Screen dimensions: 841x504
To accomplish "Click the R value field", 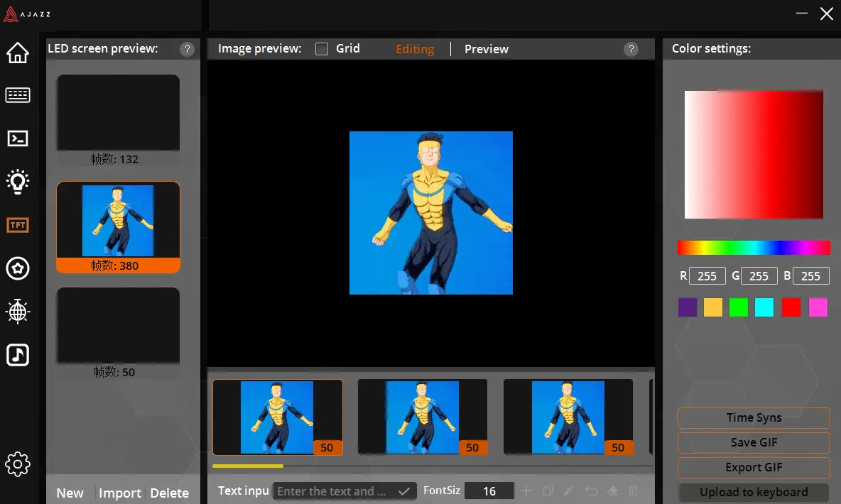I will tap(707, 275).
